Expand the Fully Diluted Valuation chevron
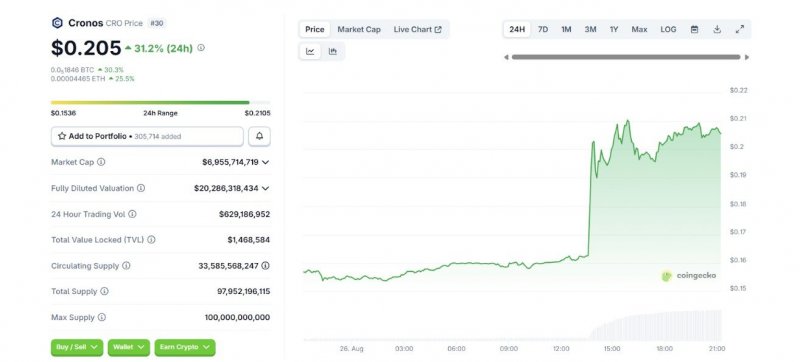Screen dimensions: 800x362 point(265,188)
